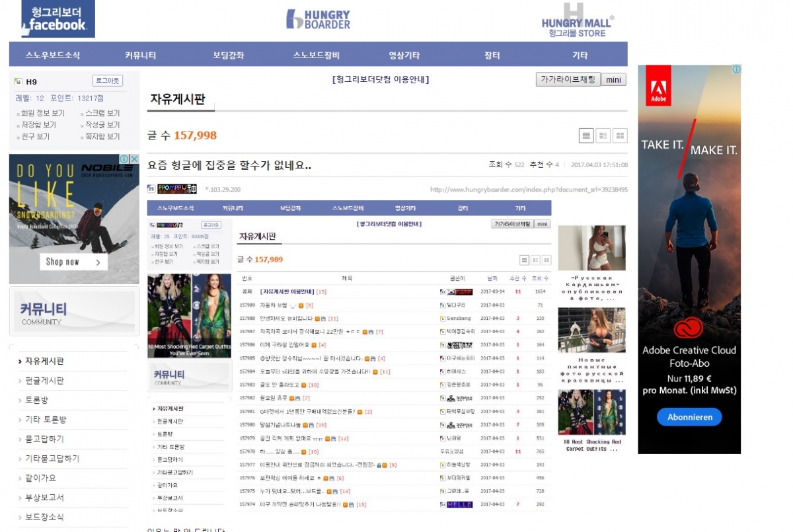Open 헝그리보더닷컴 이용안내 link

(x=381, y=79)
